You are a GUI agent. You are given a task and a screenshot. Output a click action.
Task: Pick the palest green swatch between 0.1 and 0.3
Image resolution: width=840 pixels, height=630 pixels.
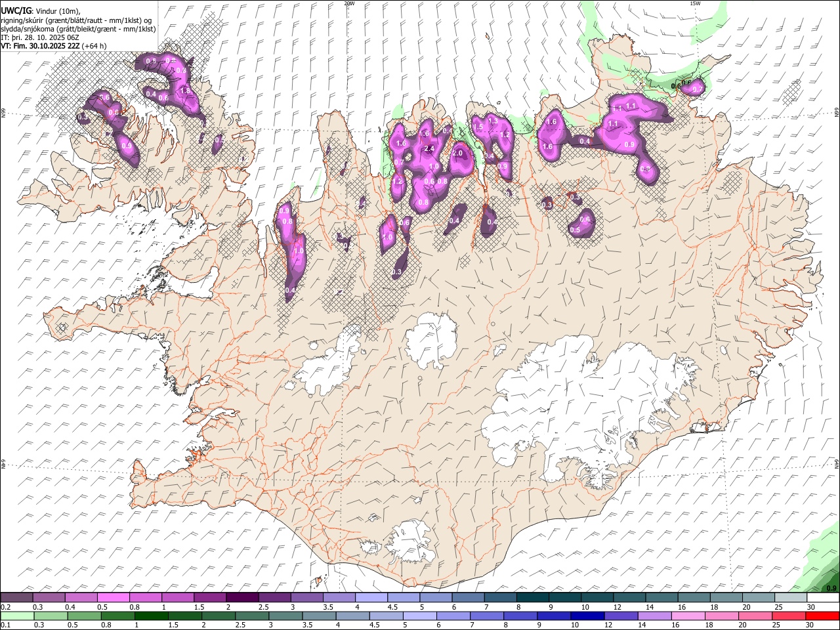coord(17,616)
